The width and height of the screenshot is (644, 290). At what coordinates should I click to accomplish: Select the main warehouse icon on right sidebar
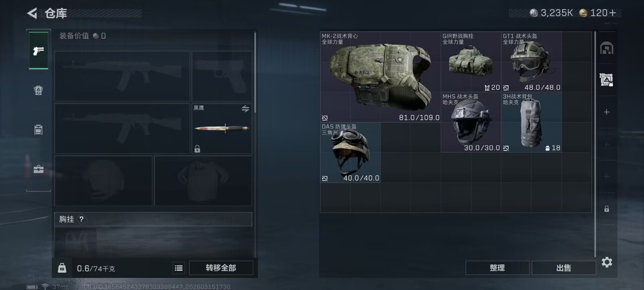[606, 48]
